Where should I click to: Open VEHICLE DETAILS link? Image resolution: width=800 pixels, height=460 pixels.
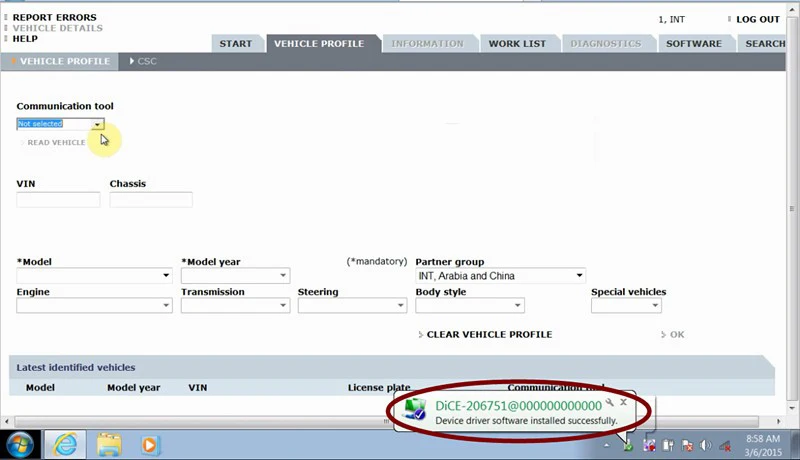(x=58, y=28)
